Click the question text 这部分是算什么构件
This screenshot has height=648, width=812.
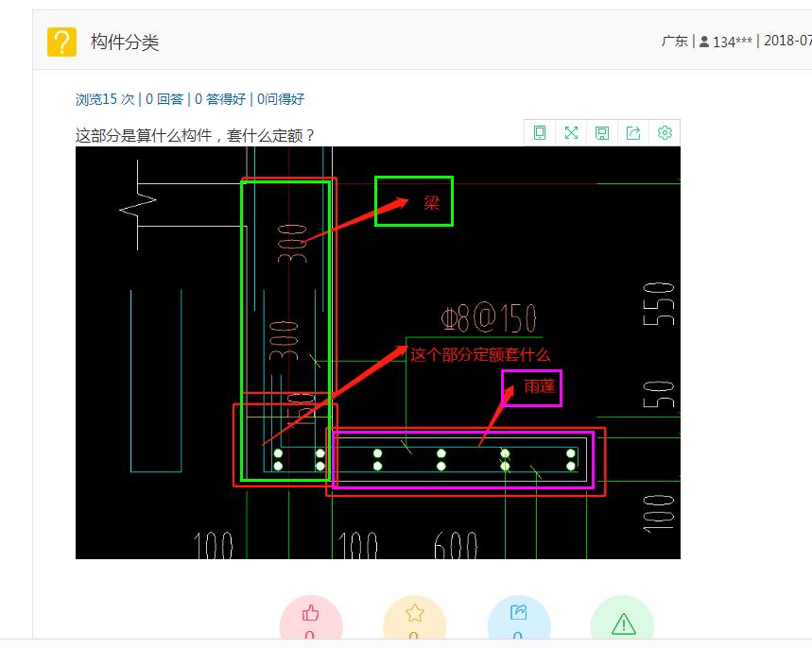click(x=144, y=136)
